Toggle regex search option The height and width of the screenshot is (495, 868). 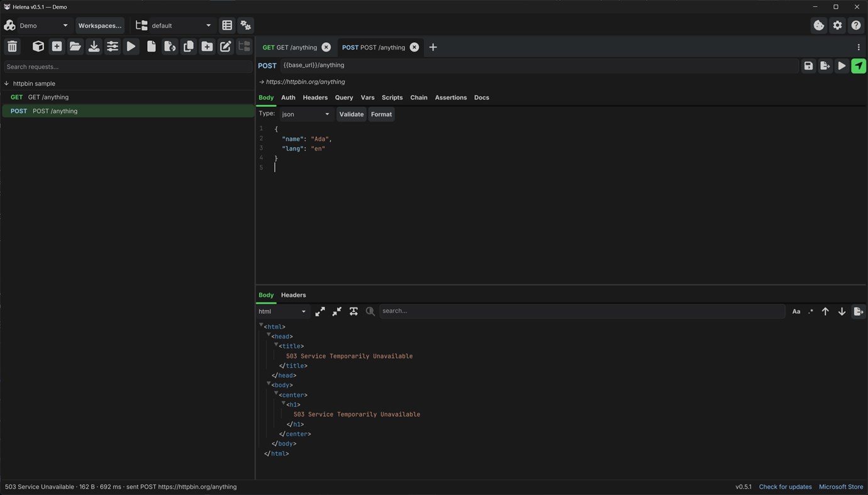[x=811, y=311]
